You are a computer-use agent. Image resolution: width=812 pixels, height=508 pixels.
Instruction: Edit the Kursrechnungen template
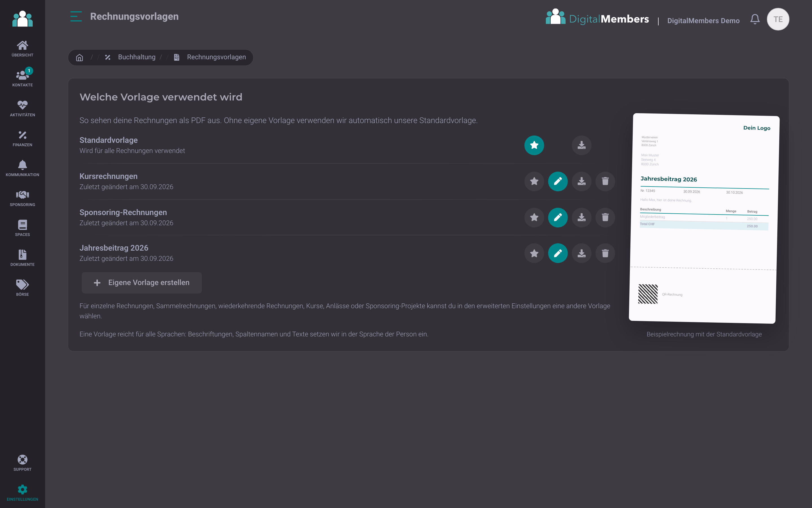tap(558, 181)
